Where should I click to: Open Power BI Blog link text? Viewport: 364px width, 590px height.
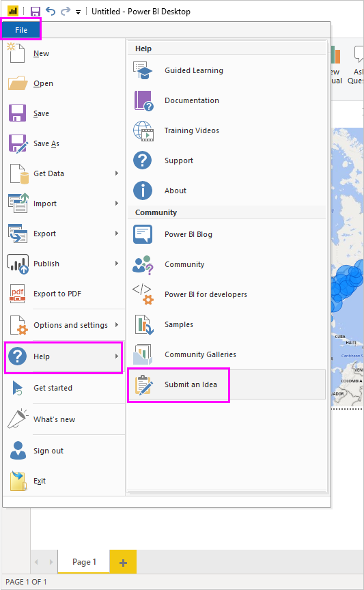(188, 234)
